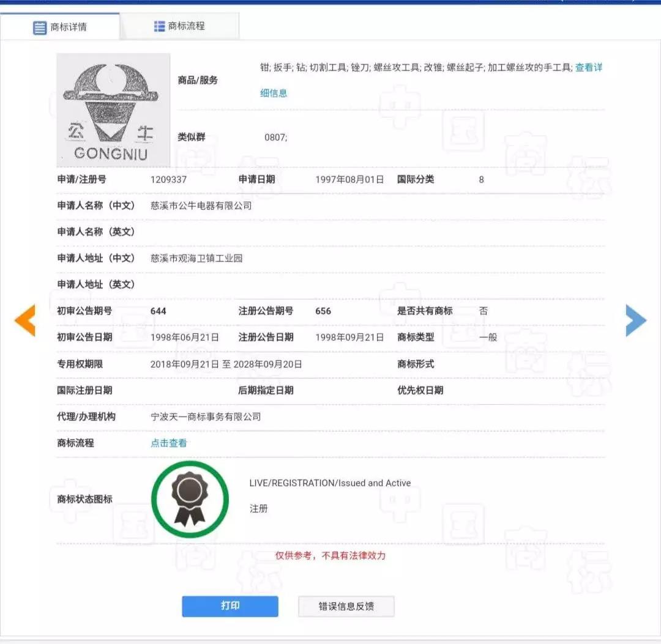The height and width of the screenshot is (644, 661).
Task: Select the 专用权期限 label
Action: [x=80, y=364]
